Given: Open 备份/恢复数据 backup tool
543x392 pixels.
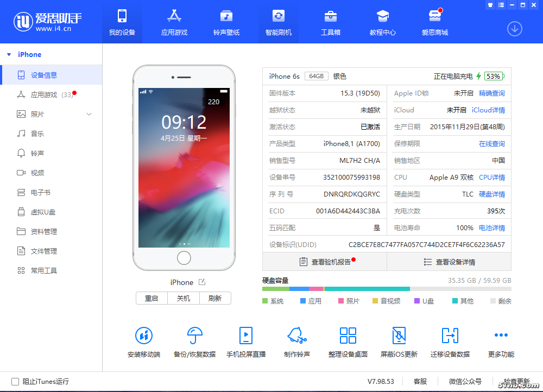Looking at the screenshot, I should tap(194, 342).
